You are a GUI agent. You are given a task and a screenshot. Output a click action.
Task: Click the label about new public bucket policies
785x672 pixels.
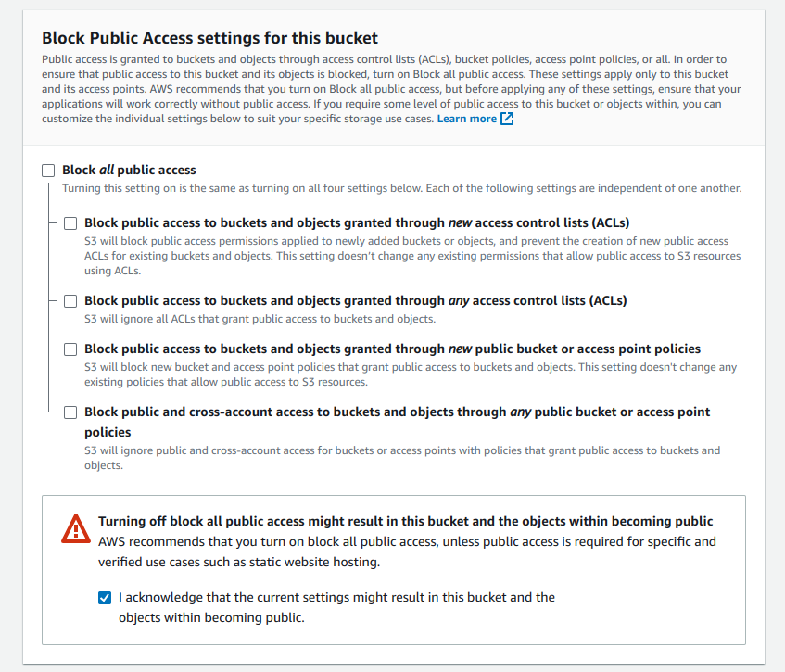click(x=392, y=349)
